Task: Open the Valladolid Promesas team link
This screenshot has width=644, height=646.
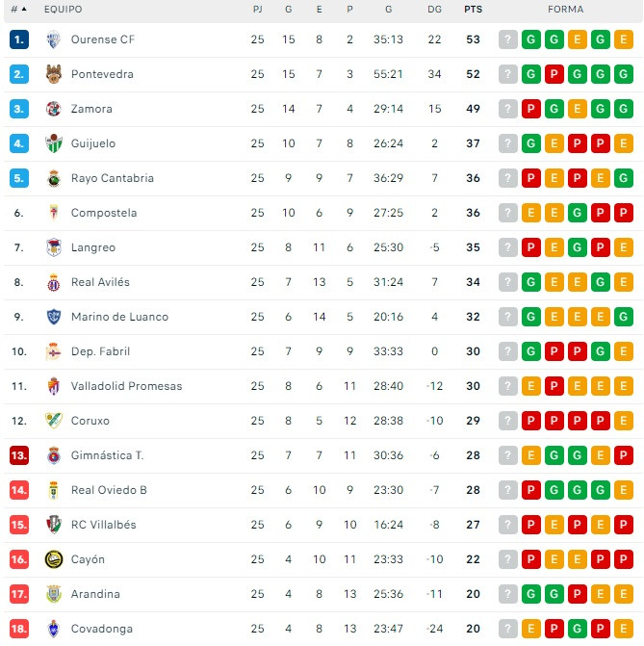Action: (126, 386)
